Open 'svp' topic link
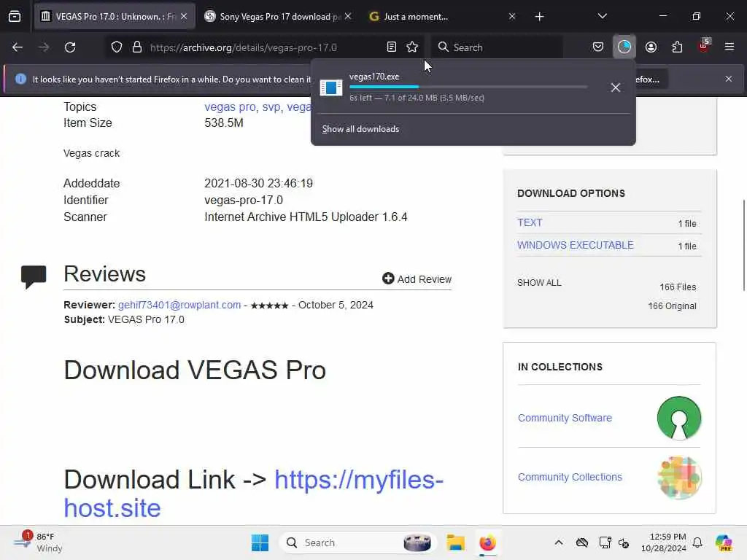 (271, 106)
